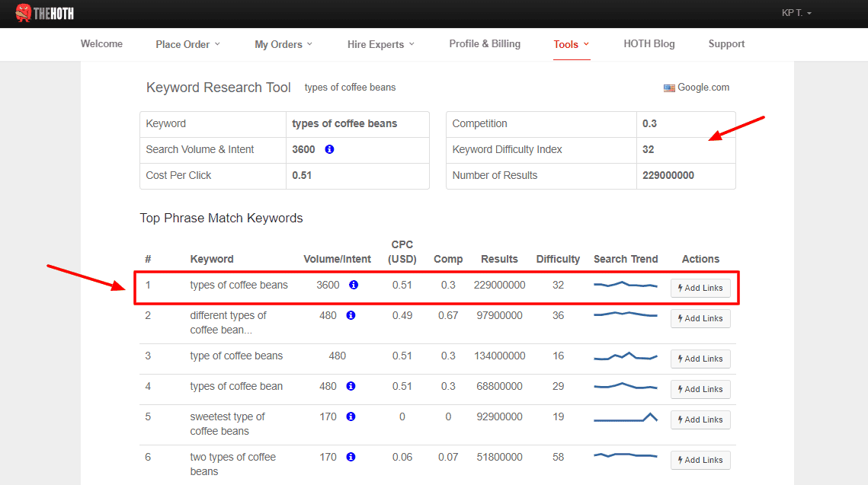Viewport: 868px width, 485px height.
Task: Click info icon in types of coffee beans row
Action: coord(354,286)
